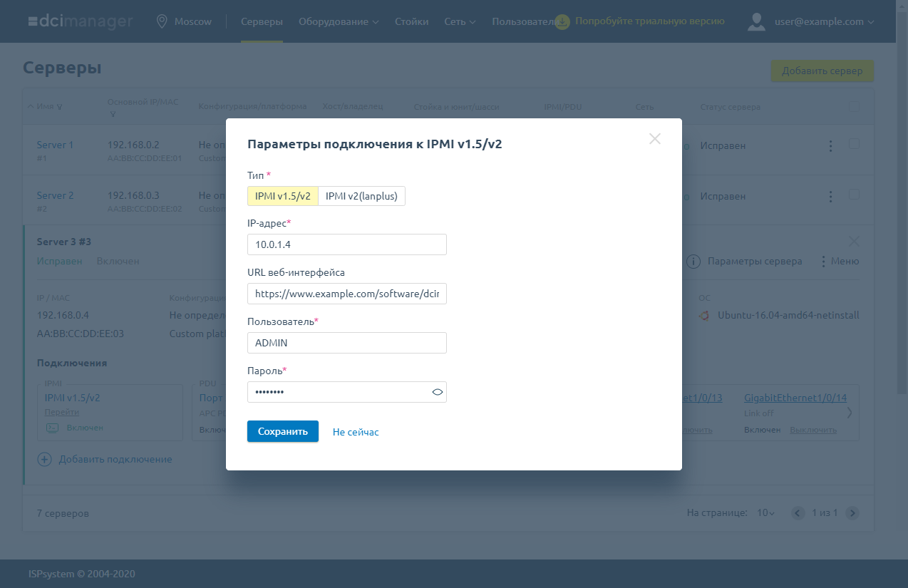Click Исправен status in Server 1 row
Screen dimensions: 908x588
(x=723, y=145)
